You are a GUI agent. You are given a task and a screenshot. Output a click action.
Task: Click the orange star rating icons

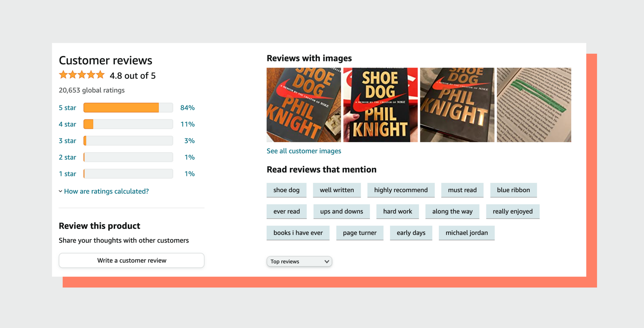pyautogui.click(x=81, y=75)
